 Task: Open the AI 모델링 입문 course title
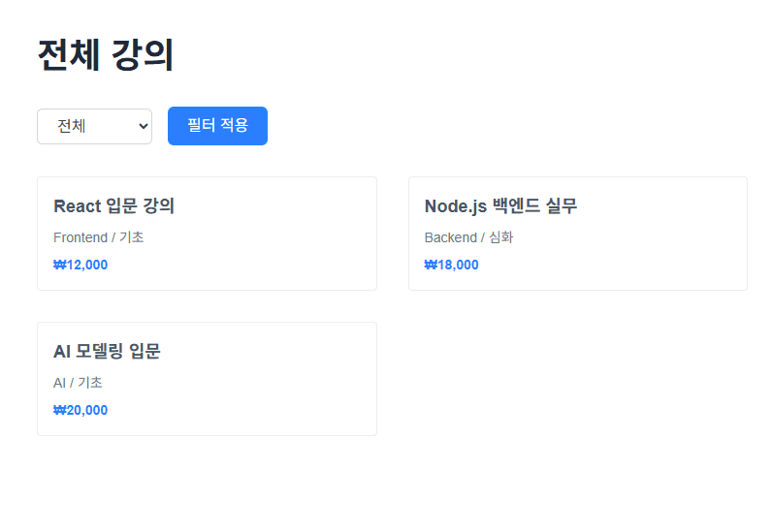click(x=107, y=352)
